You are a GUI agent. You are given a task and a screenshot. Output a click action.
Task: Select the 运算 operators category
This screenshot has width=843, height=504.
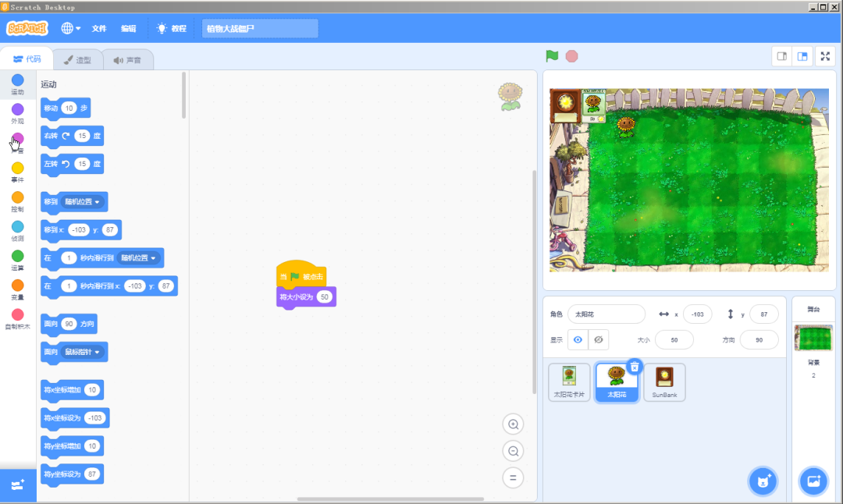pyautogui.click(x=18, y=261)
